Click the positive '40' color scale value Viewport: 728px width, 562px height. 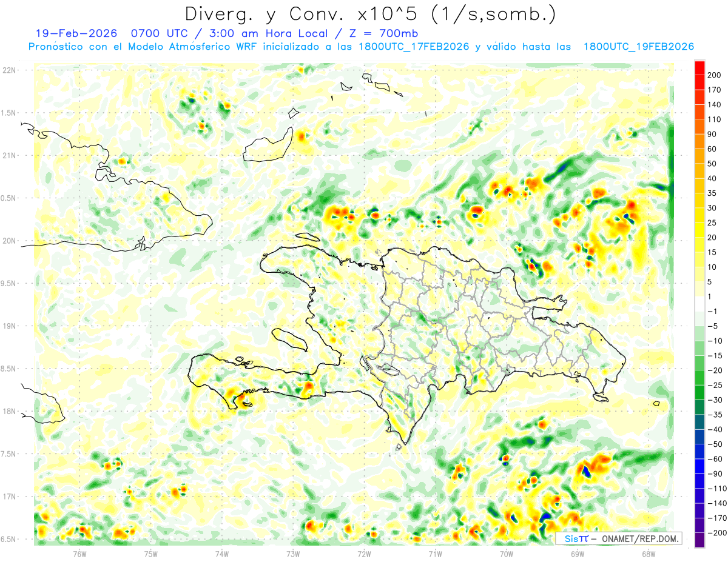tap(713, 178)
